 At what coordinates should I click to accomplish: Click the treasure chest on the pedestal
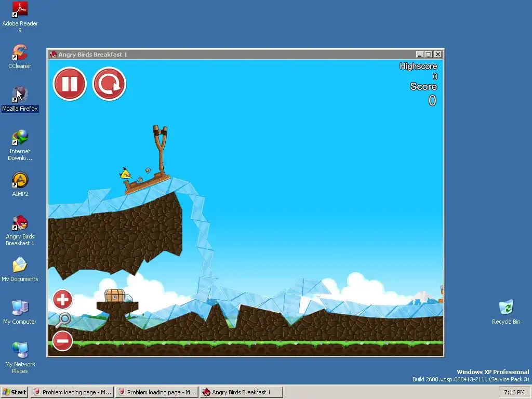point(115,296)
